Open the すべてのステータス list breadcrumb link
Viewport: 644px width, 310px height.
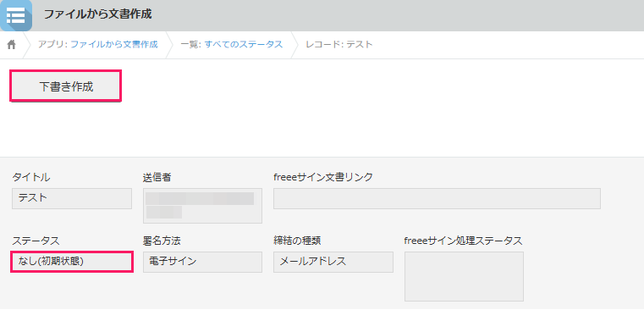point(244,44)
